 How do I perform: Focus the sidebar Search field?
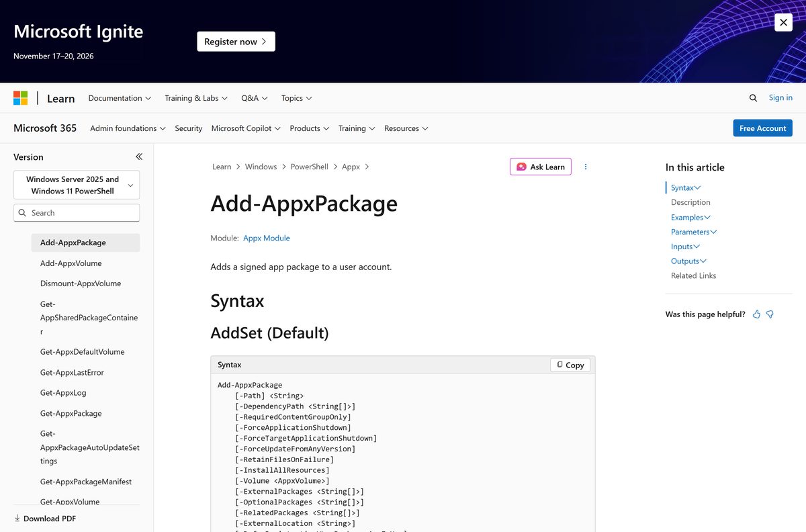click(77, 213)
